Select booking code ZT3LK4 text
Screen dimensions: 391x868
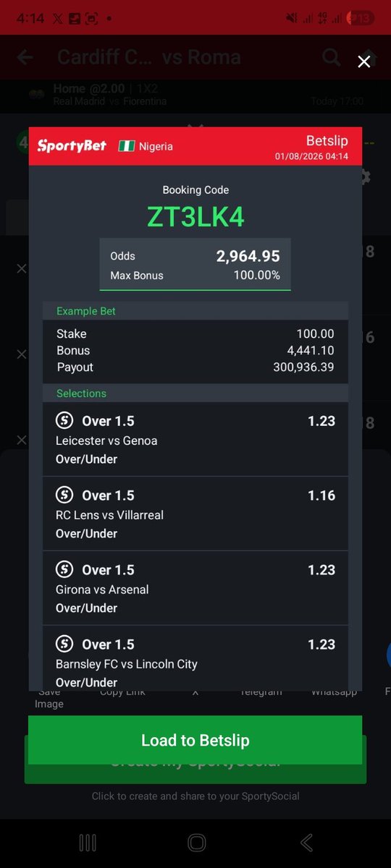[195, 217]
